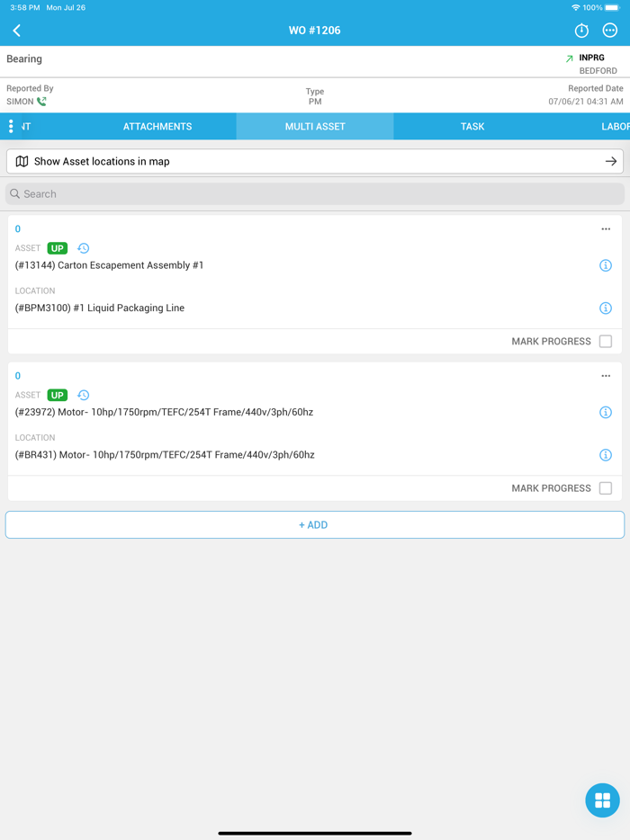Viewport: 630px width, 840px height.
Task: Select location text (#BR431) Motor- 10hp
Action: tap(165, 455)
